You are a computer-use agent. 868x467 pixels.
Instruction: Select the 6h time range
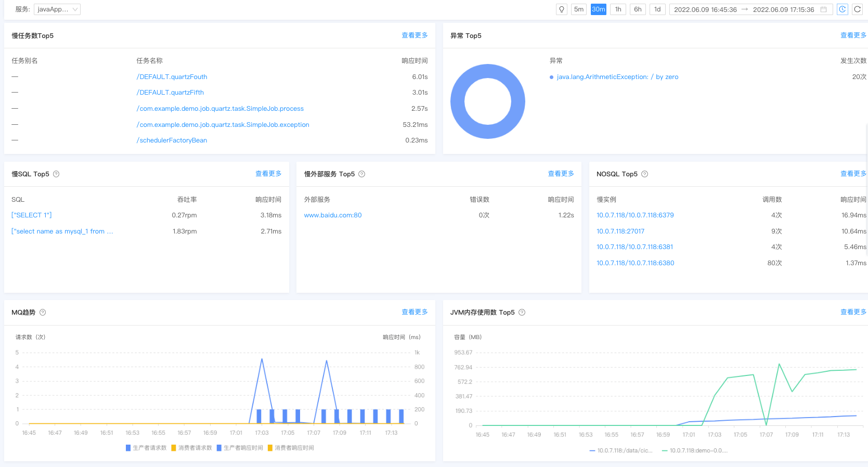638,9
